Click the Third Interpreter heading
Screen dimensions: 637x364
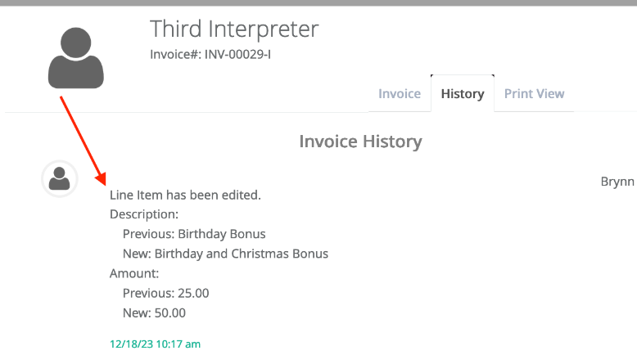click(x=234, y=29)
